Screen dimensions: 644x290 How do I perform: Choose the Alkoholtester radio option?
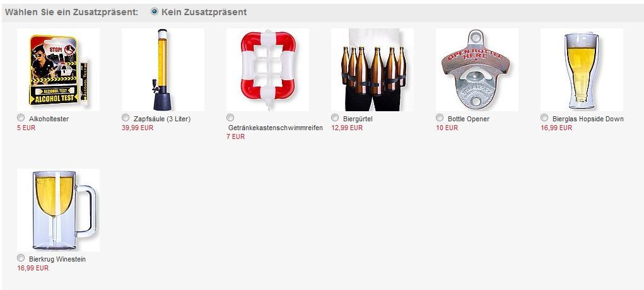(x=21, y=118)
